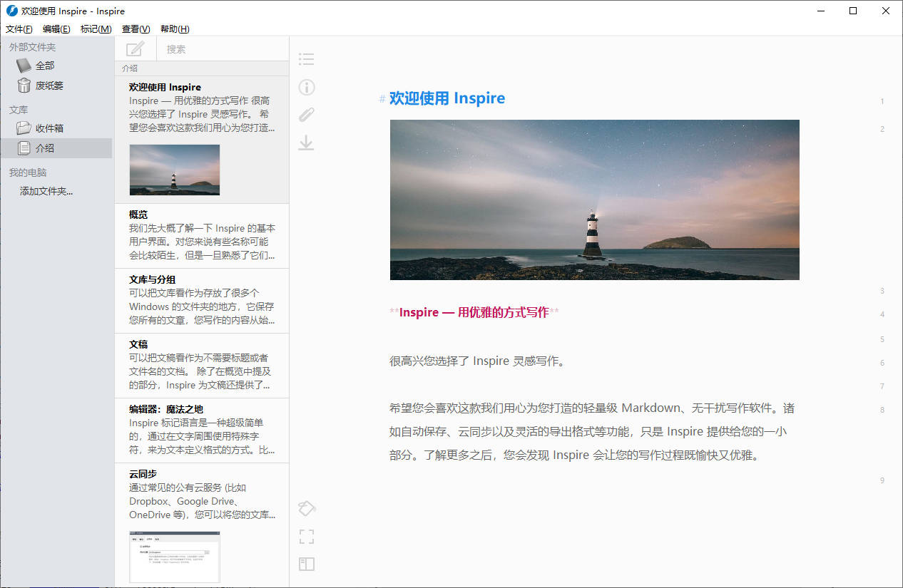Click the 我的电脑 section label
The width and height of the screenshot is (903, 588).
coord(28,172)
